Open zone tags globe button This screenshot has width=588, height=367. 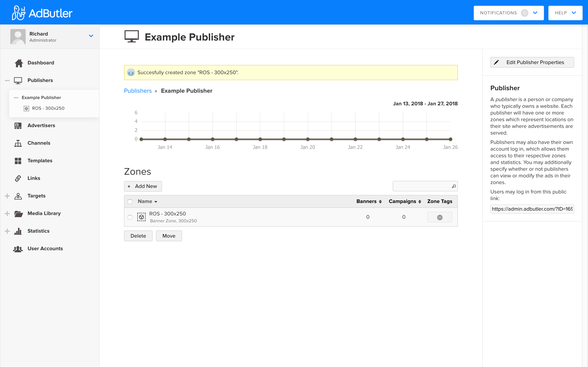tap(439, 217)
